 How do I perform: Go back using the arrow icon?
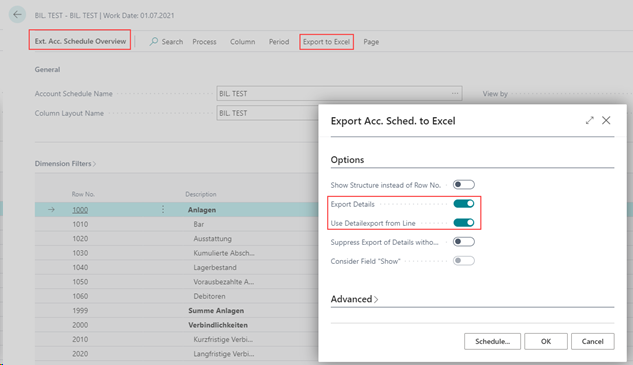pos(17,15)
